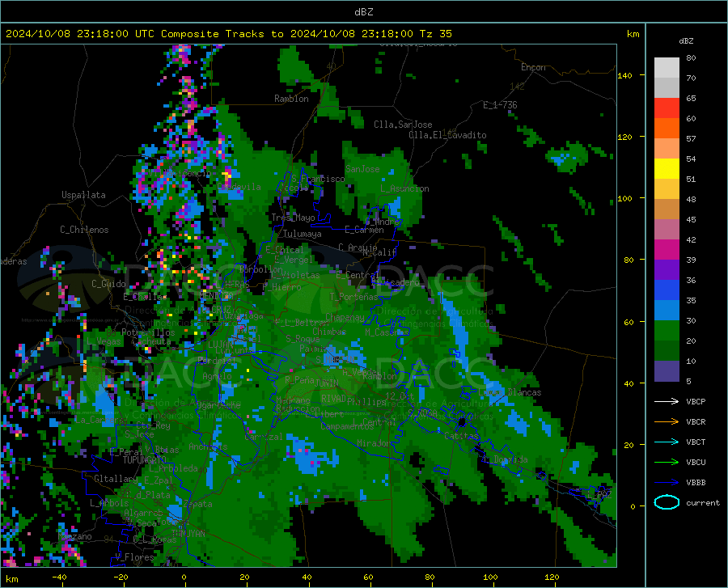The height and width of the screenshot is (588, 728).
Task: Click the T_Porteñas map label
Action: pyautogui.click(x=353, y=297)
